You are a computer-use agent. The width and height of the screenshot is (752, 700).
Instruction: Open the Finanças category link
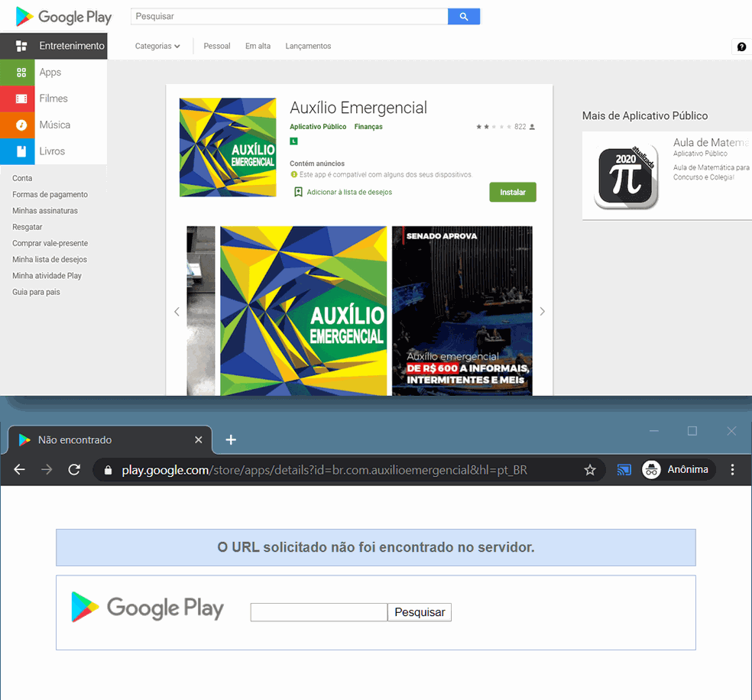coord(368,127)
